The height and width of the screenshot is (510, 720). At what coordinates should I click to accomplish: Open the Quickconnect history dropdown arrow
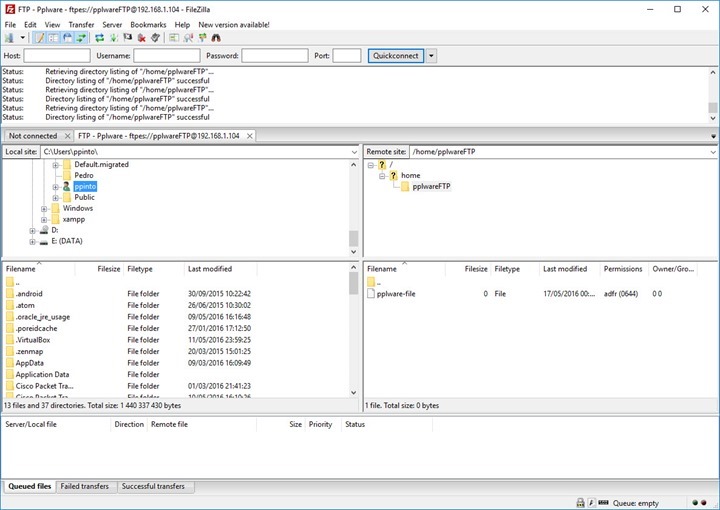tap(431, 56)
